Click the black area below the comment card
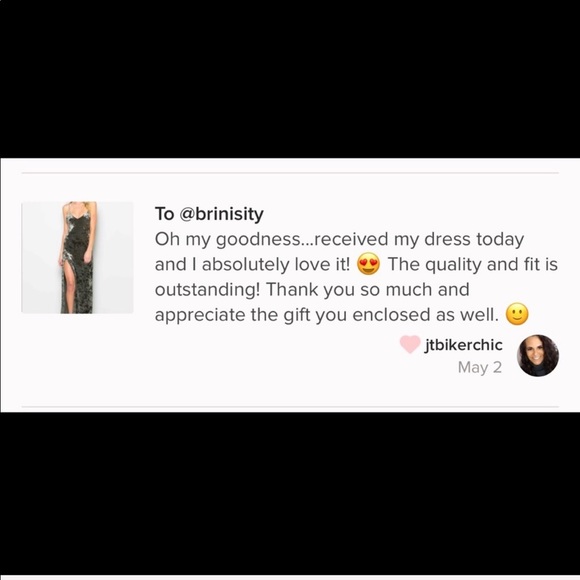The image size is (580, 580). coord(290,493)
